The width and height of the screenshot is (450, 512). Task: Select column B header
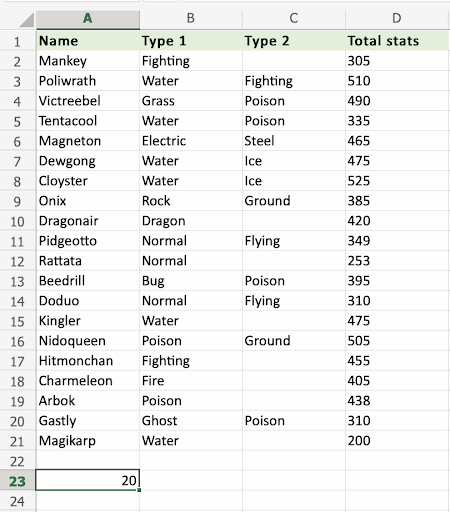tap(191, 19)
